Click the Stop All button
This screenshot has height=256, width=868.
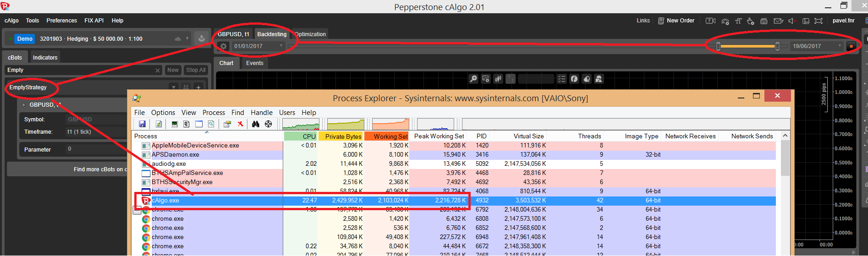pyautogui.click(x=196, y=70)
